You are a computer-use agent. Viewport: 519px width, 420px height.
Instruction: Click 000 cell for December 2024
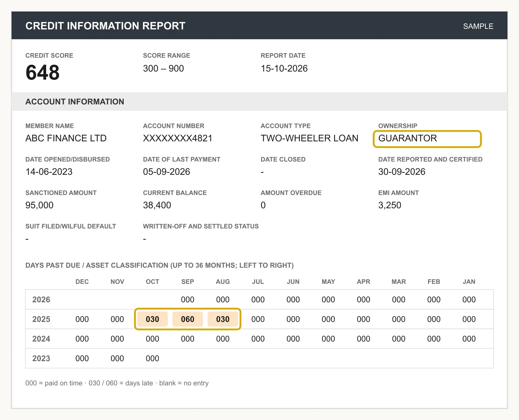[82, 339]
